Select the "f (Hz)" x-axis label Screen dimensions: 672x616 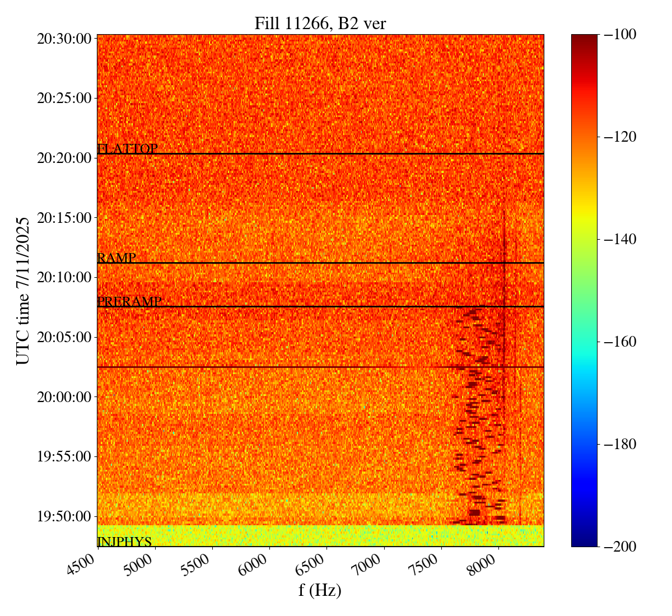pos(320,590)
